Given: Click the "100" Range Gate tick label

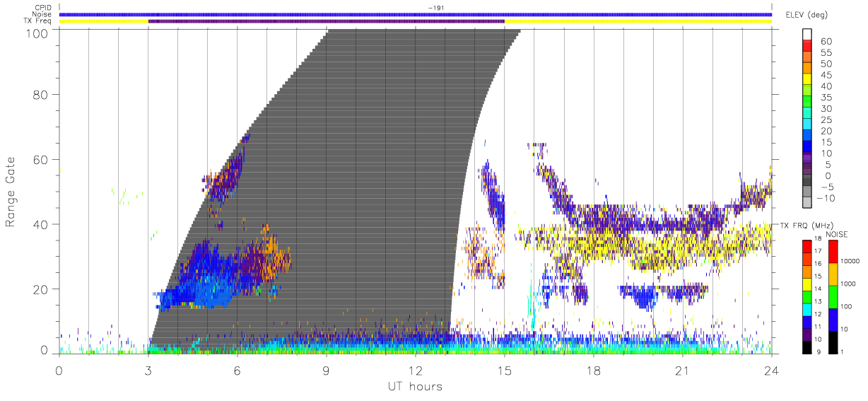Looking at the screenshot, I should pos(37,33).
